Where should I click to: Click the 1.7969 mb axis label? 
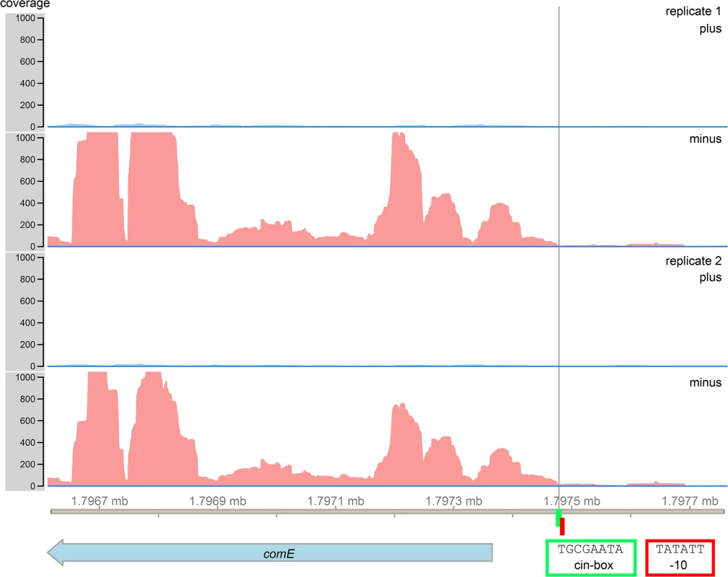pos(217,501)
